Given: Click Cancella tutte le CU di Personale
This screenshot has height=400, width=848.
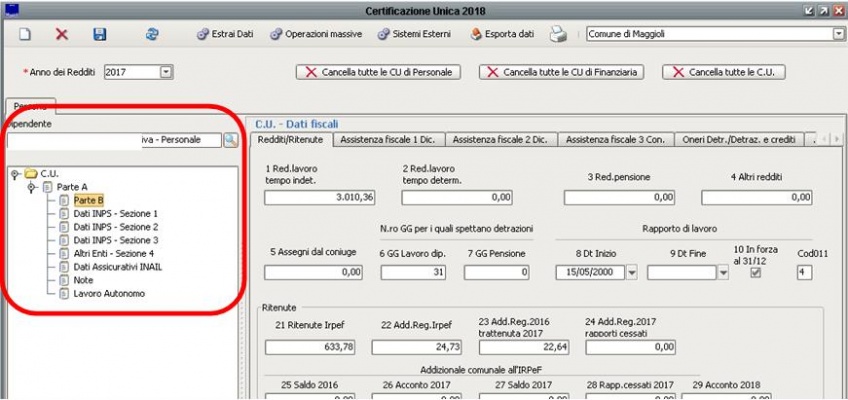Looking at the screenshot, I should tap(379, 72).
